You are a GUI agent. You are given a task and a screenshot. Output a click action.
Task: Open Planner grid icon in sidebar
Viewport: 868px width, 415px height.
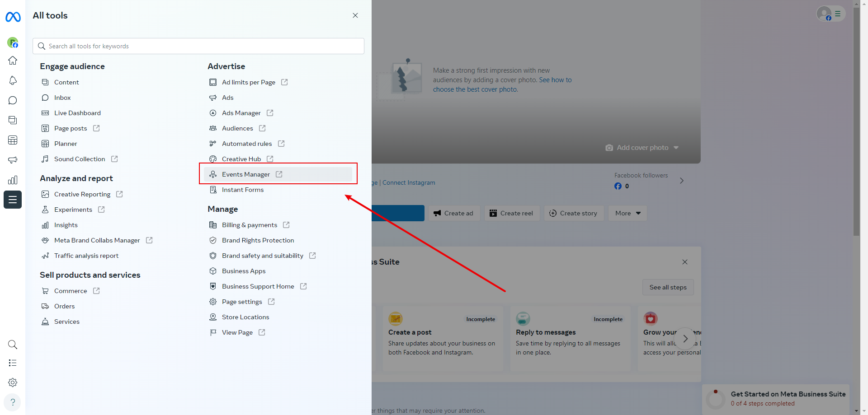click(x=13, y=140)
